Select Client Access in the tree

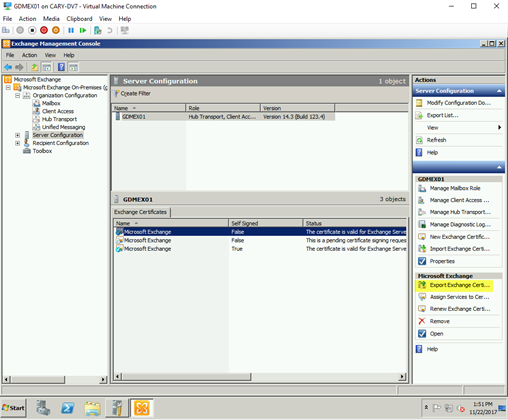tap(58, 111)
